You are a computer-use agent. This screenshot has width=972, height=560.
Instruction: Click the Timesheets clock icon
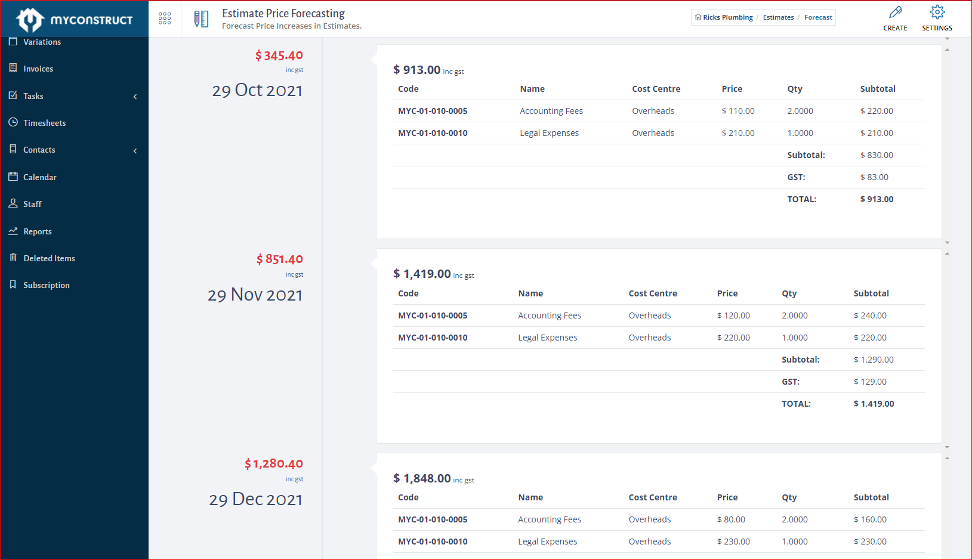13,122
